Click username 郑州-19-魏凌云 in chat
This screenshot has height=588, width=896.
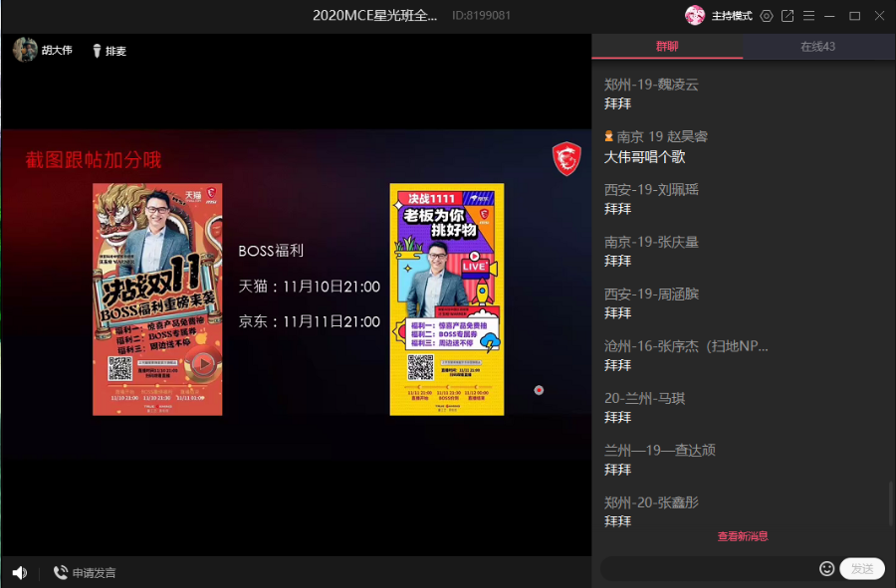[x=651, y=85]
